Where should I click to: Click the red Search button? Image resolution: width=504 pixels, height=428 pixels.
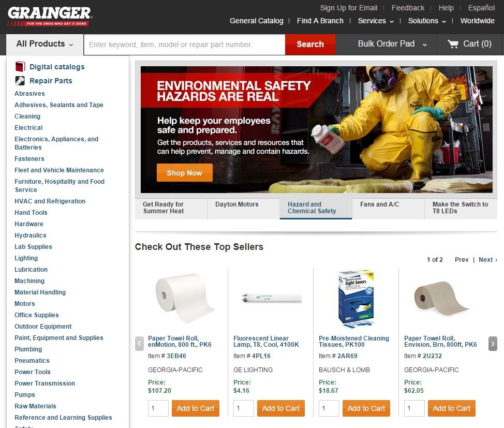tap(310, 45)
